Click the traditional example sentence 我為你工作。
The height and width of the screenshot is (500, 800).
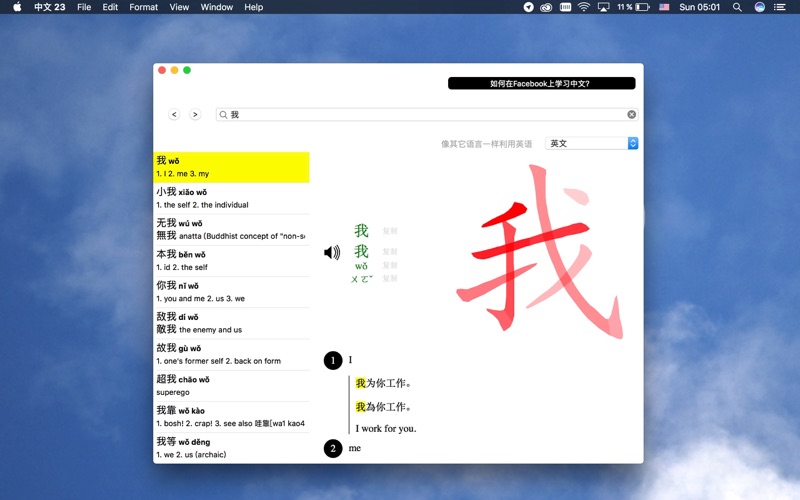coord(383,407)
